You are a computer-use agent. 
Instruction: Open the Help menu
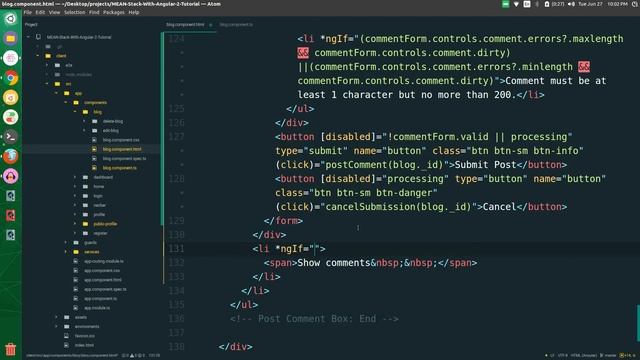[134, 13]
